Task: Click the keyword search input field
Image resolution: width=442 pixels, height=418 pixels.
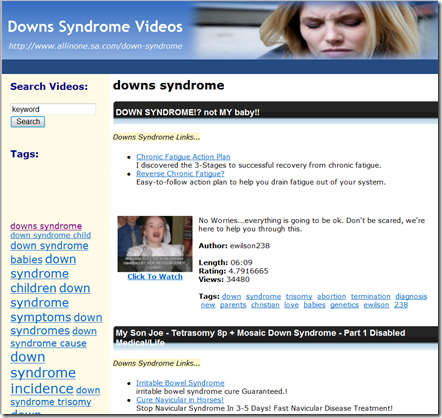Action: 53,109
